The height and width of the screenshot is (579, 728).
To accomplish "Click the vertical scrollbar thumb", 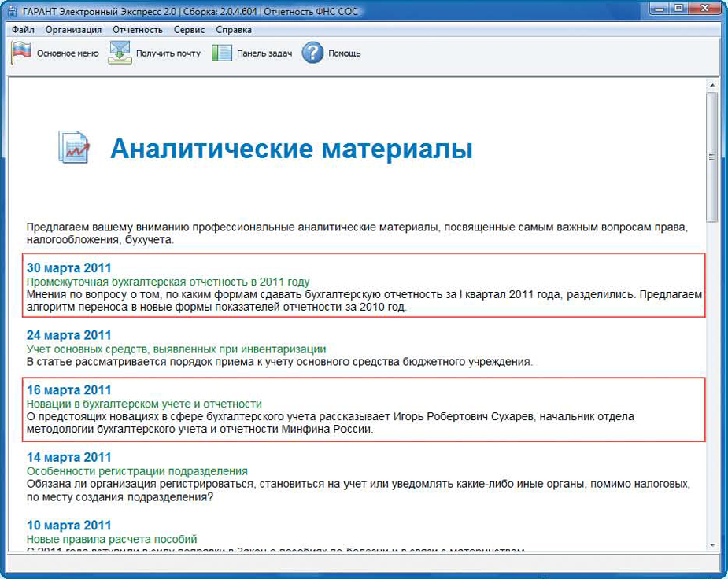I will coord(711,157).
